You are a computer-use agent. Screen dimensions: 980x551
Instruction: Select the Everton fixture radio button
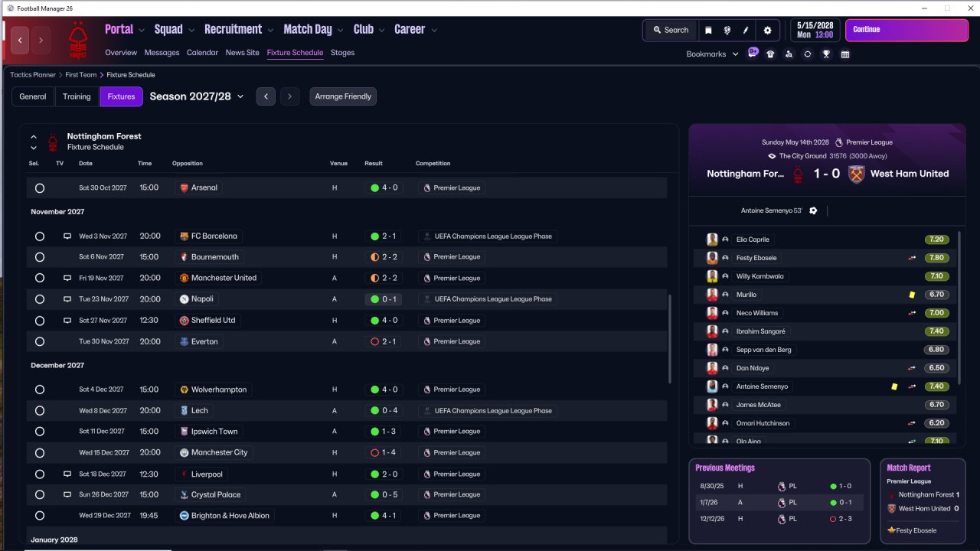tap(40, 342)
